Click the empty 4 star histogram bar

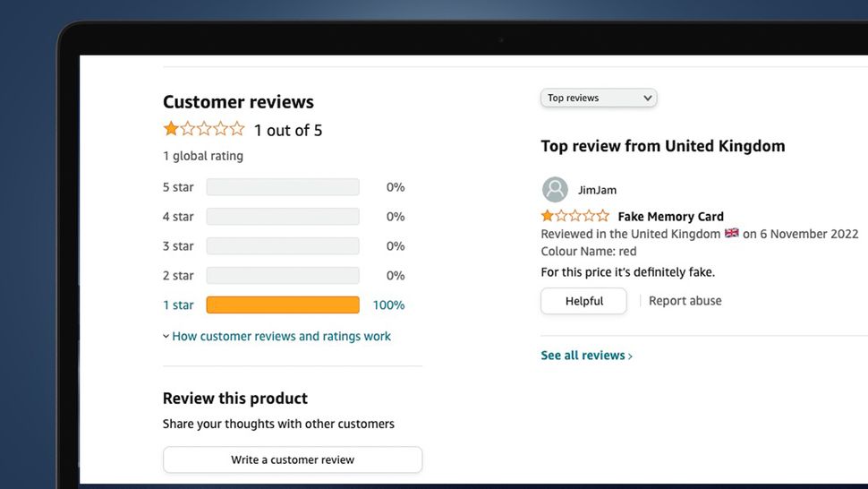(x=283, y=217)
